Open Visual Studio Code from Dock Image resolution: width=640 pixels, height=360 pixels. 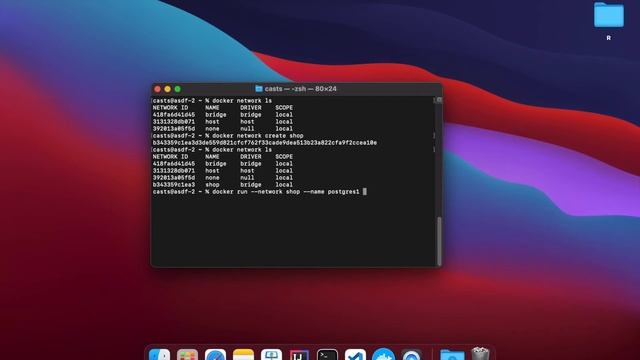355,354
